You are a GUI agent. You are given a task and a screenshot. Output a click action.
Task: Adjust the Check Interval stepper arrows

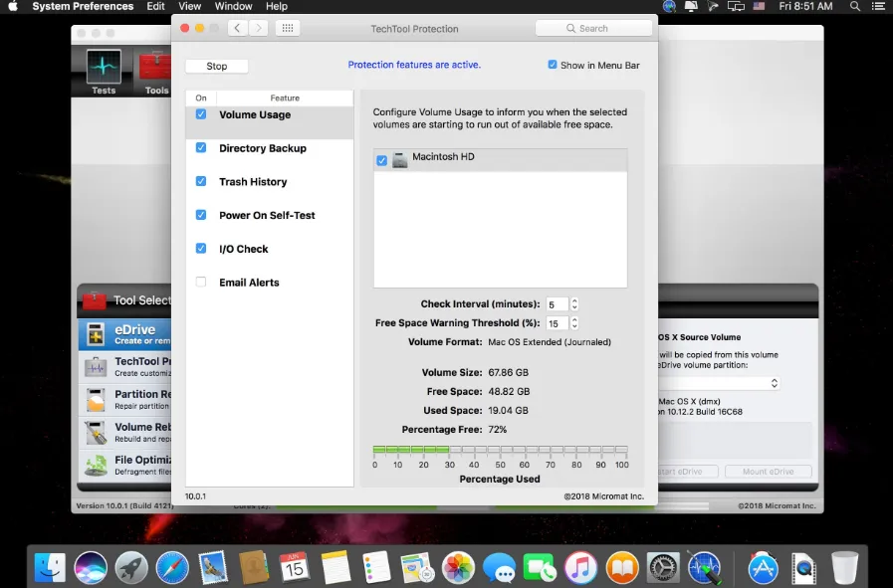pos(574,304)
